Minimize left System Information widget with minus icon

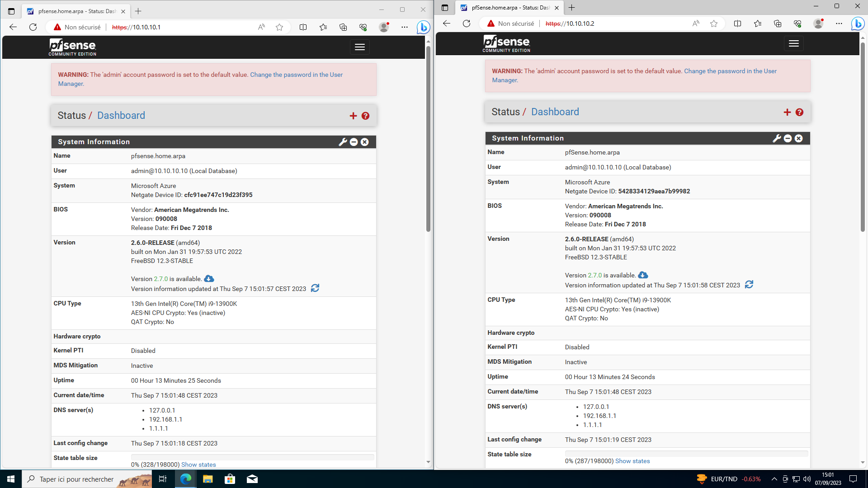coord(354,142)
